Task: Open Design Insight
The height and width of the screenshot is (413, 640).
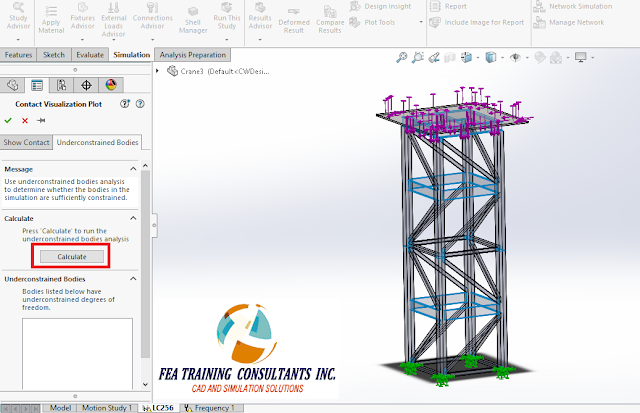Action: pos(380,6)
